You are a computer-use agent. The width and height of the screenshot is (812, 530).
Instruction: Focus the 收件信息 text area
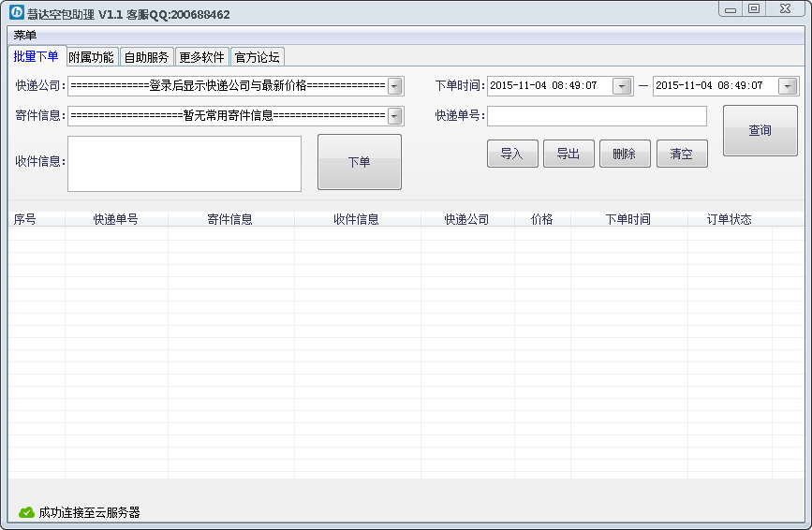(185, 164)
